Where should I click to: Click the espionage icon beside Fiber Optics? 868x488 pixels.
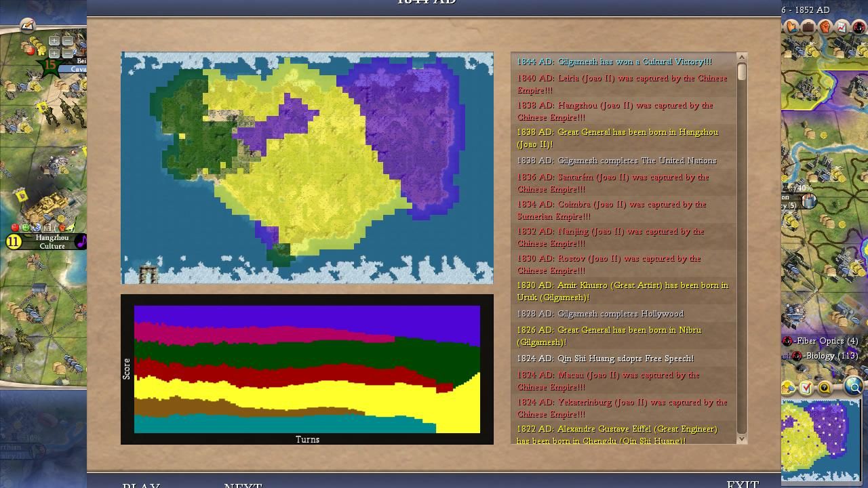pyautogui.click(x=787, y=341)
